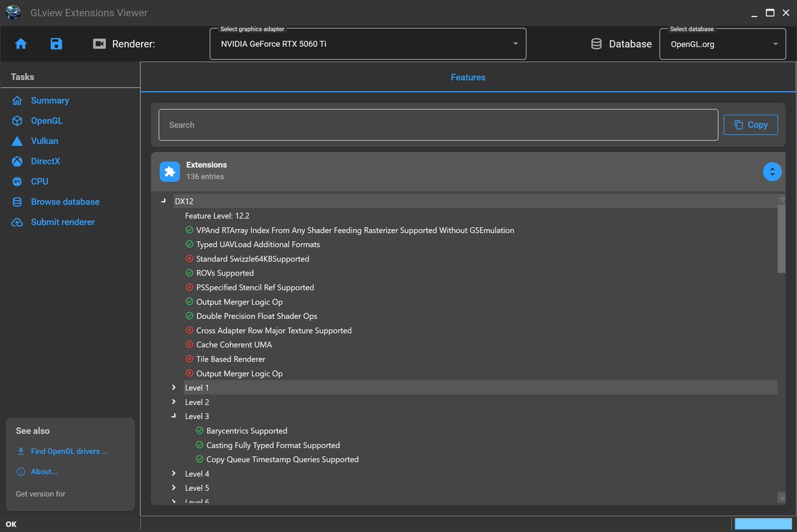797x532 pixels.
Task: Click the CPU chip icon in sidebar
Action: tap(17, 181)
